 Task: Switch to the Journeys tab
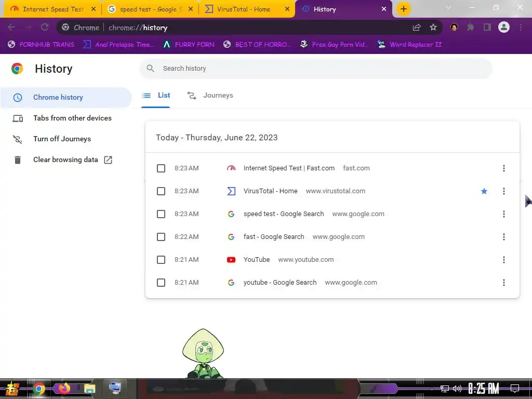click(x=210, y=96)
